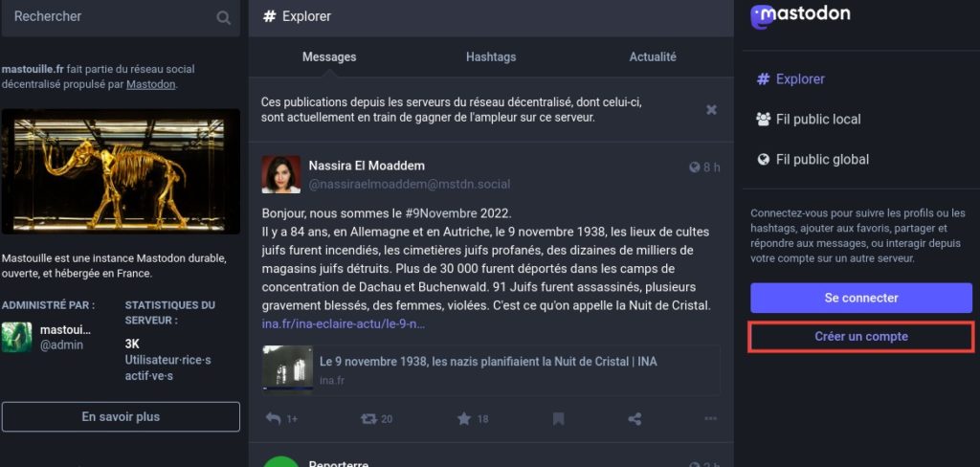Click the search magnifier icon
980x467 pixels.
[x=223, y=17]
